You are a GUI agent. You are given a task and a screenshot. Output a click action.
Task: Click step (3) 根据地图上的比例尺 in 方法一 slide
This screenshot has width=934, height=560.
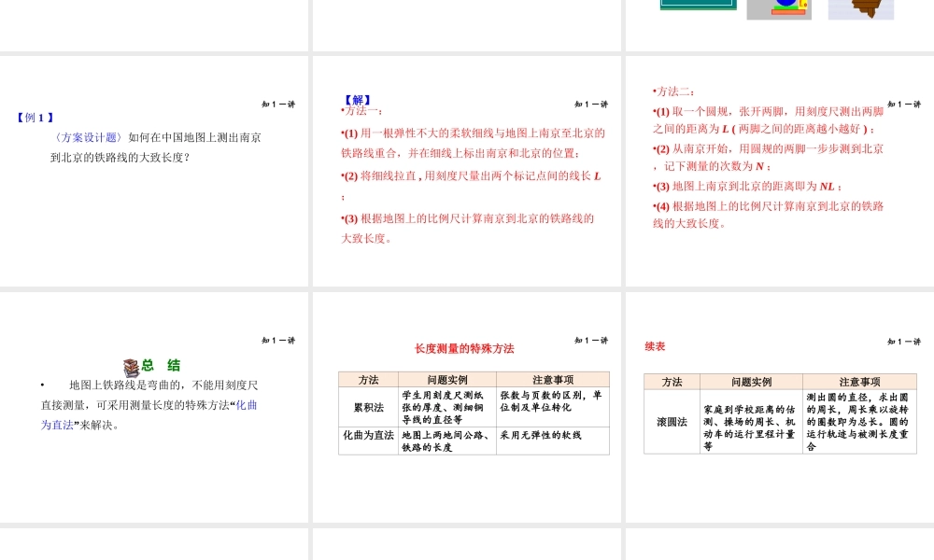(468, 228)
